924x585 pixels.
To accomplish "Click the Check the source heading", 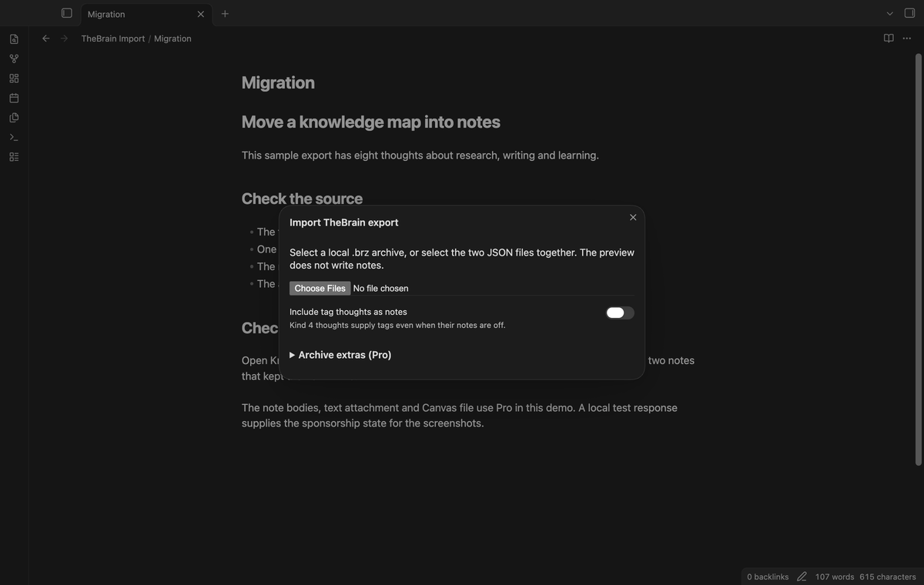I will [x=302, y=199].
